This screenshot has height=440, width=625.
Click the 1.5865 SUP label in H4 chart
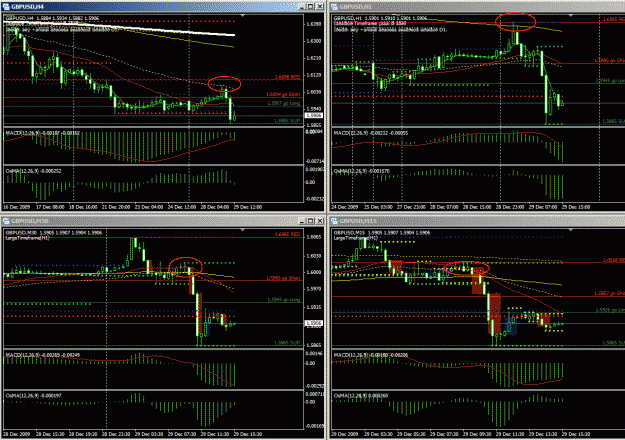click(x=287, y=120)
